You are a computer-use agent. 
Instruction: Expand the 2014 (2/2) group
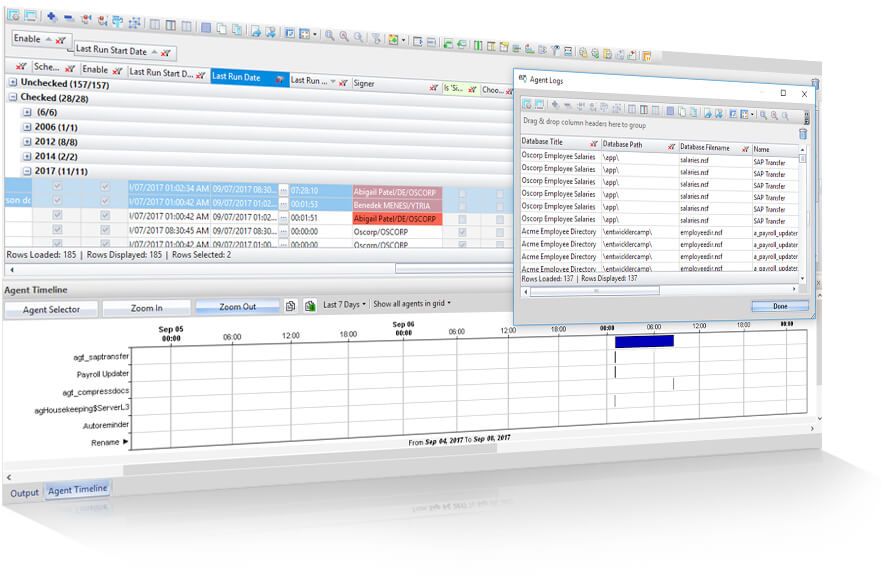point(27,156)
